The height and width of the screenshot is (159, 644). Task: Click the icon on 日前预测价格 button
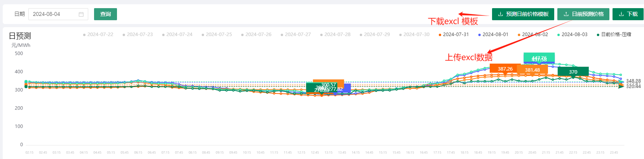tap(566, 14)
